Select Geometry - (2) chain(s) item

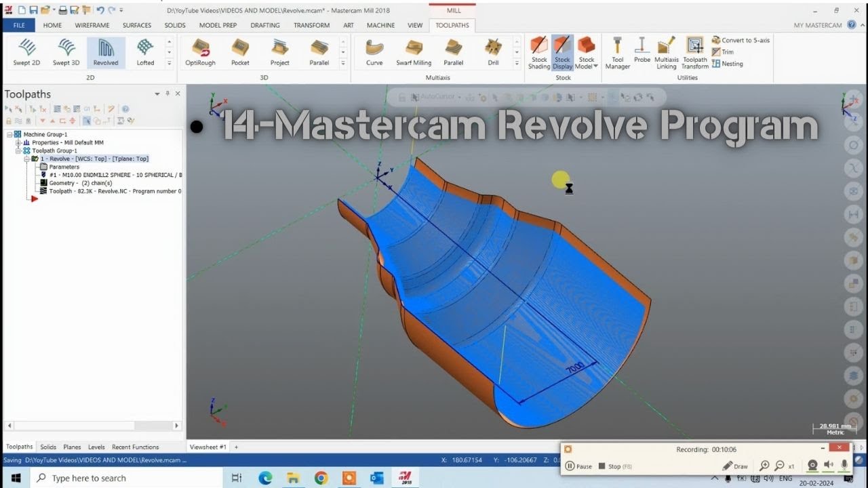tap(75, 183)
